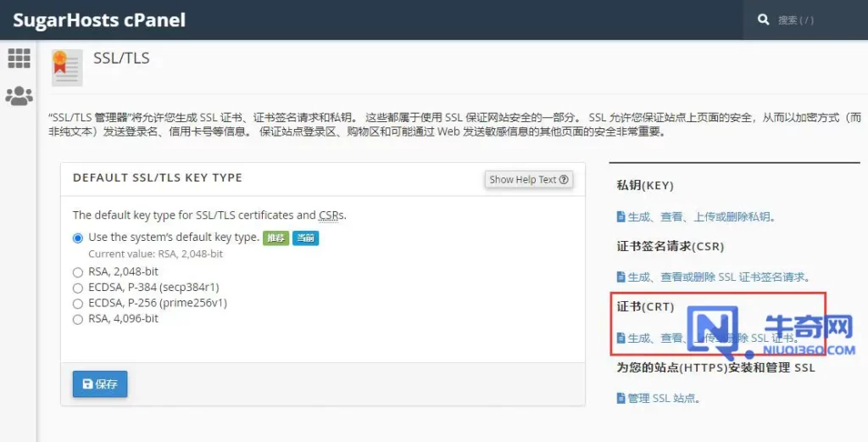
Task: Click the blue 保存 save button
Action: point(100,383)
